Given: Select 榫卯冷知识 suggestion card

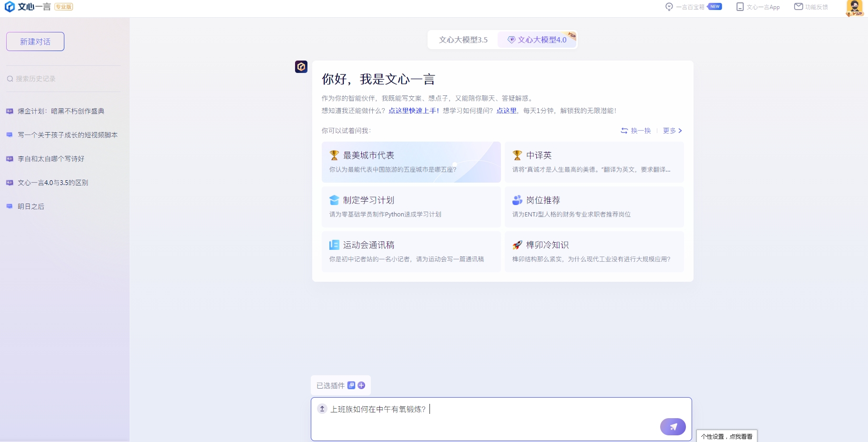Looking at the screenshot, I should 594,252.
